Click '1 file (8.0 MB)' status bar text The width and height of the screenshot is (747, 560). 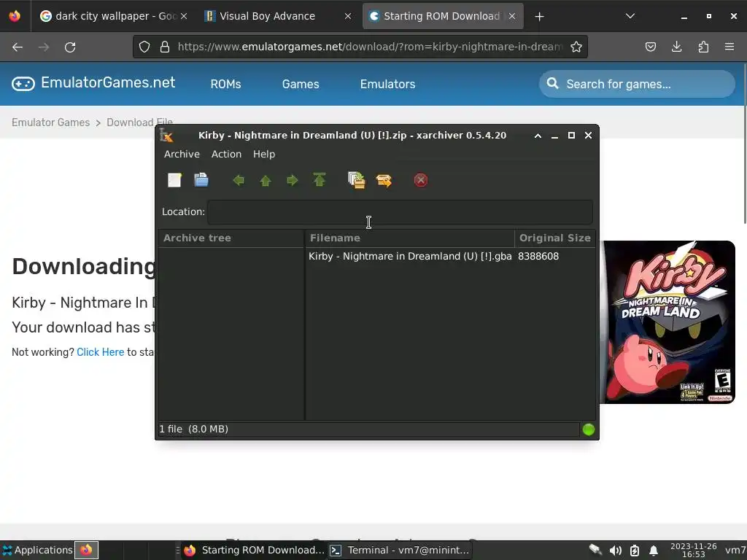(193, 429)
